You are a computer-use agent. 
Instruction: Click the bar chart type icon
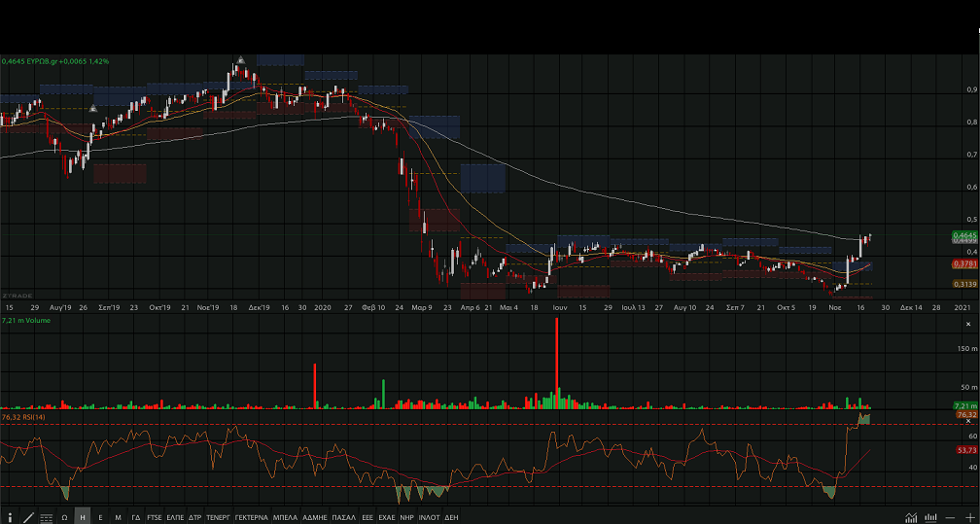coord(929,517)
